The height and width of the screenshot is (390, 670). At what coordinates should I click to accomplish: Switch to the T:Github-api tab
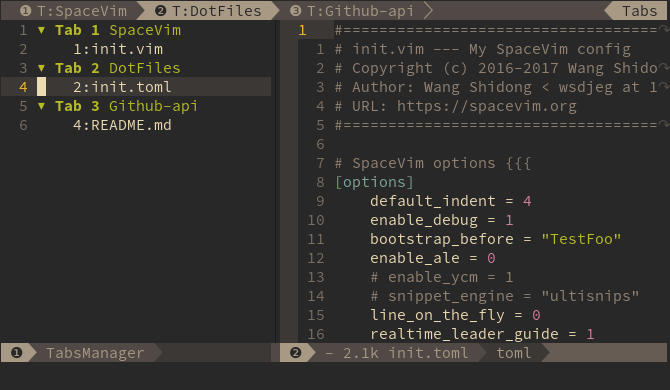(x=353, y=11)
